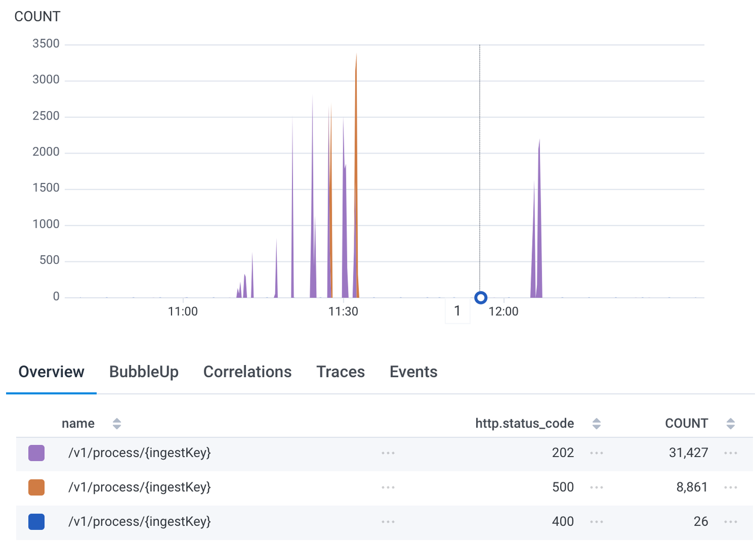Click the marker label 1 below the graph
The image size is (756, 546).
(x=457, y=311)
